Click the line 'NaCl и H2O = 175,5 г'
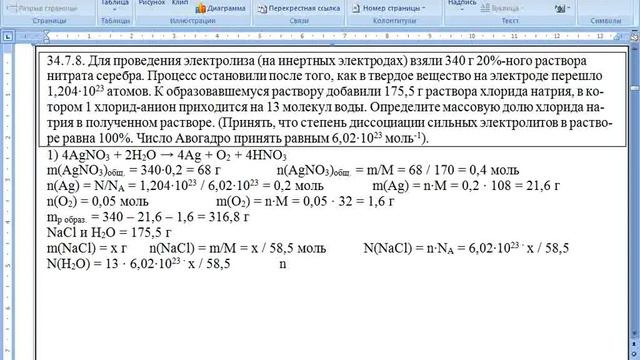The width and height of the screenshot is (640, 360). (x=109, y=233)
